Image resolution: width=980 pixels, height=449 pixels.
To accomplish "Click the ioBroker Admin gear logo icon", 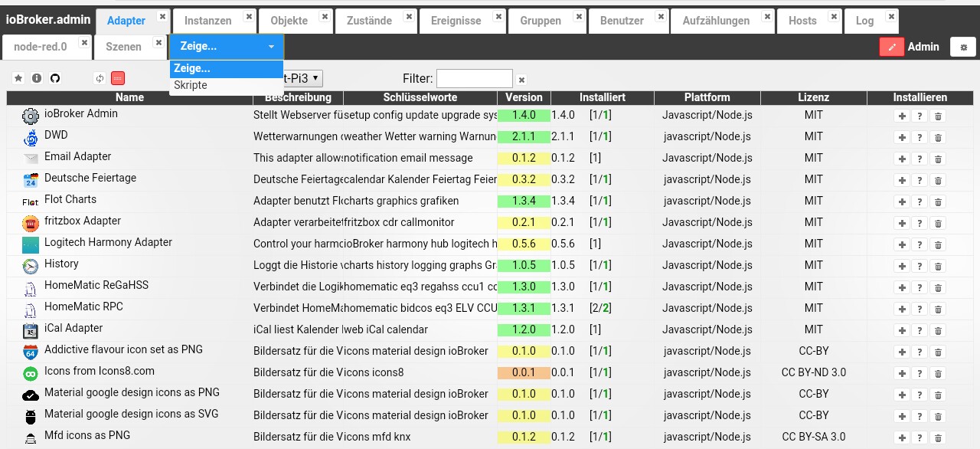I will pyautogui.click(x=31, y=116).
